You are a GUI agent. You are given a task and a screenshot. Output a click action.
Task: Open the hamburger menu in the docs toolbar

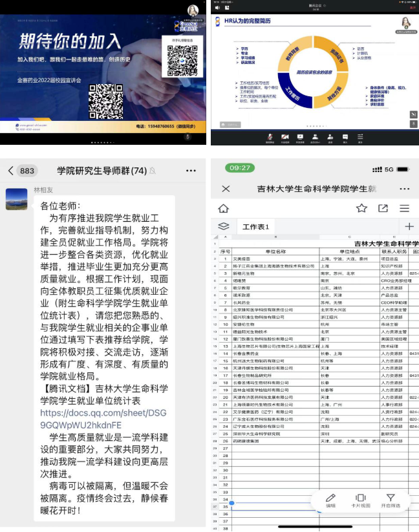(404, 208)
